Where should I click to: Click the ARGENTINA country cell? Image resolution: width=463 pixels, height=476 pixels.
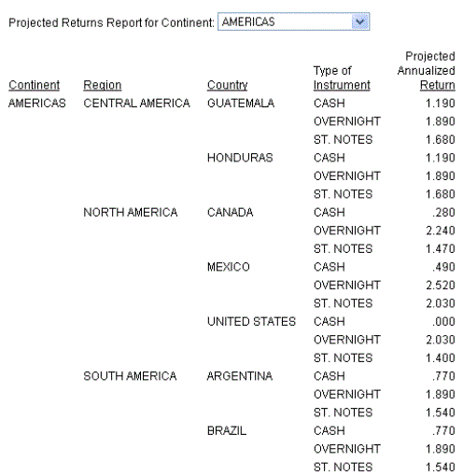[x=240, y=376]
